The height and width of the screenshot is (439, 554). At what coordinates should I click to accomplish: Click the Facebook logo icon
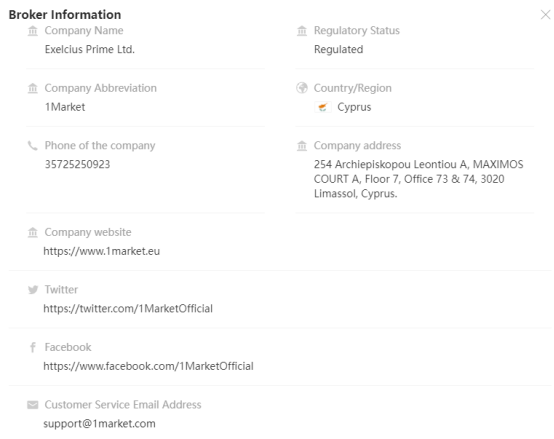pyautogui.click(x=33, y=347)
